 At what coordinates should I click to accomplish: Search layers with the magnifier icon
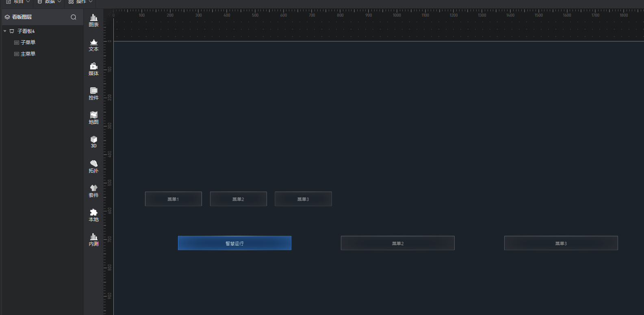pyautogui.click(x=74, y=17)
